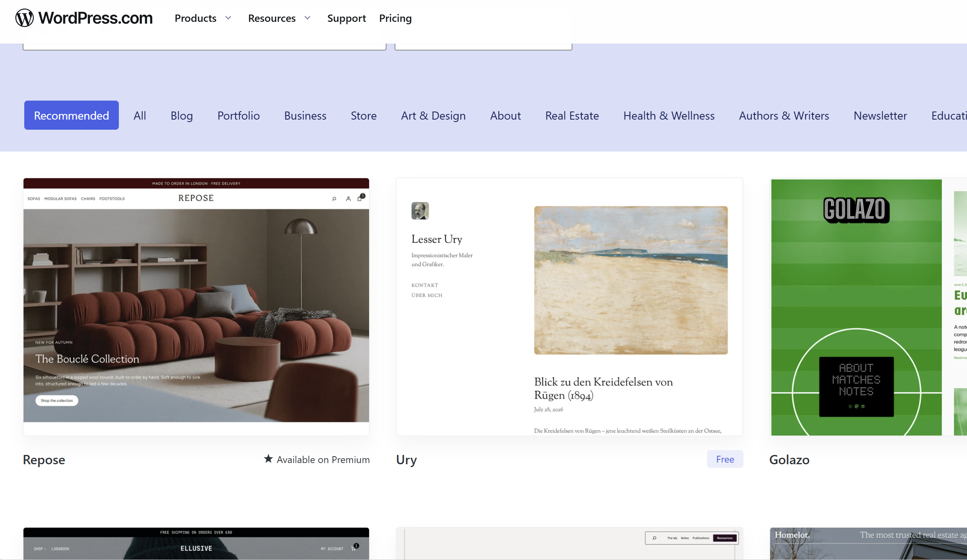
Task: Expand the Resources dropdown menu
Action: [x=279, y=18]
